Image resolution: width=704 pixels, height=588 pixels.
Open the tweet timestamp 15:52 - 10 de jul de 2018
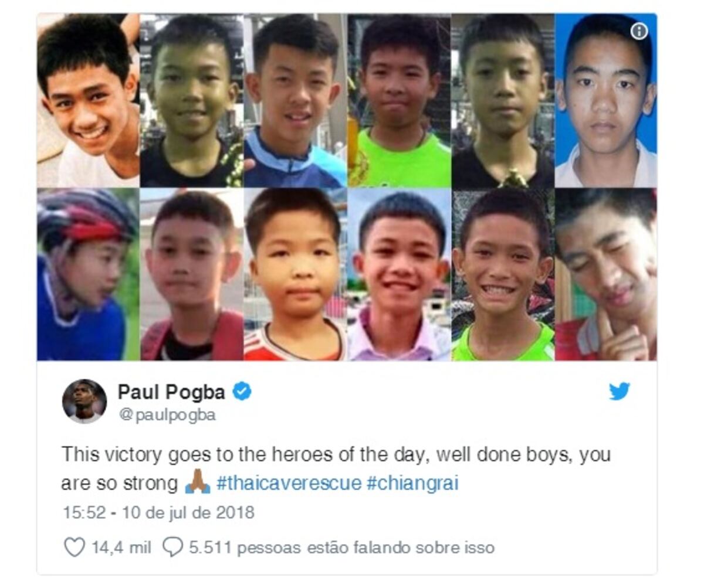tap(158, 512)
